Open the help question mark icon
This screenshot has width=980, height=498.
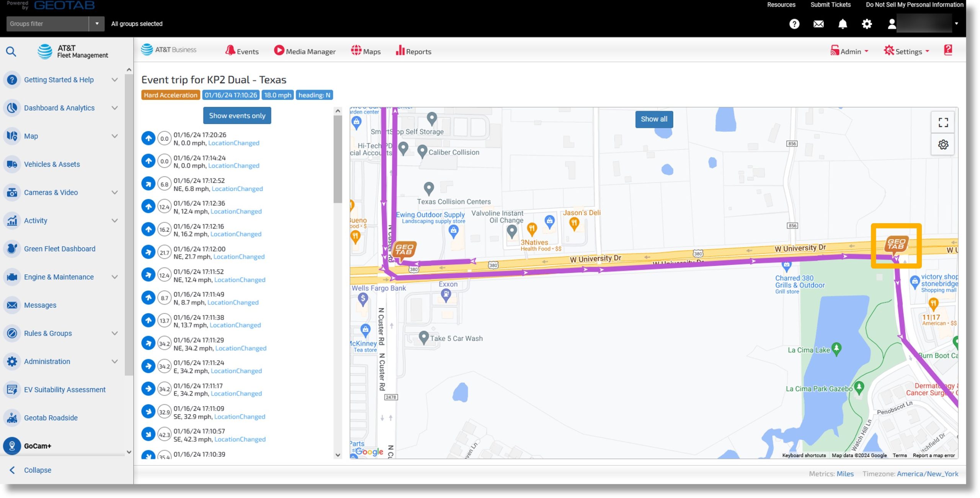click(x=794, y=24)
